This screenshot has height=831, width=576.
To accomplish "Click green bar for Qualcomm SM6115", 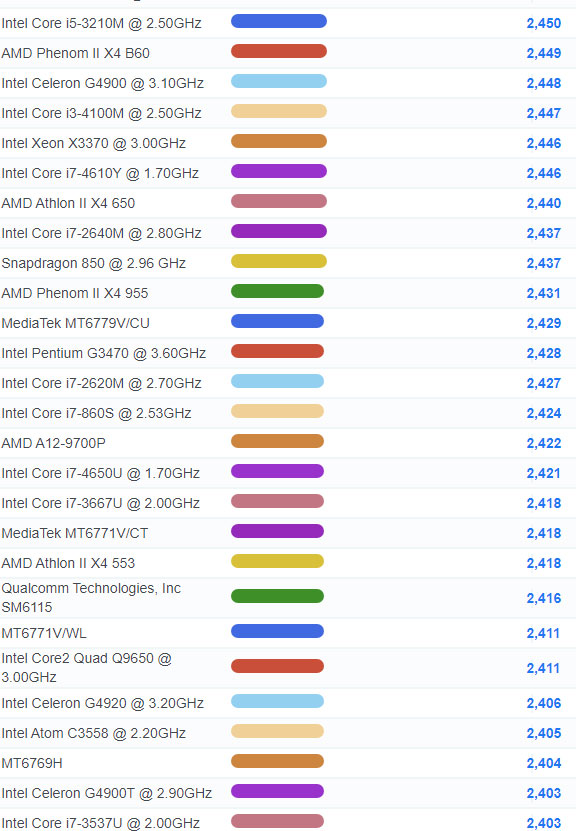I will 277,596.
